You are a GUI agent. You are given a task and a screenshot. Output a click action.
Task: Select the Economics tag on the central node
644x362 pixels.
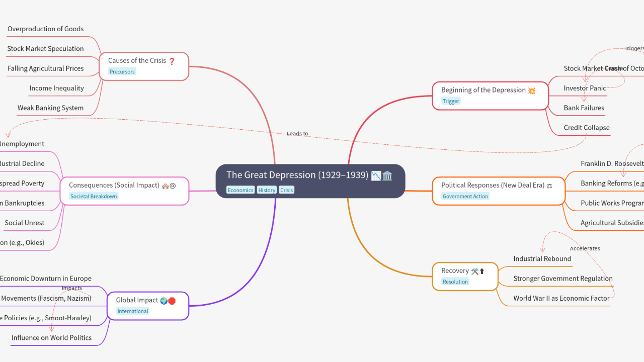click(240, 190)
